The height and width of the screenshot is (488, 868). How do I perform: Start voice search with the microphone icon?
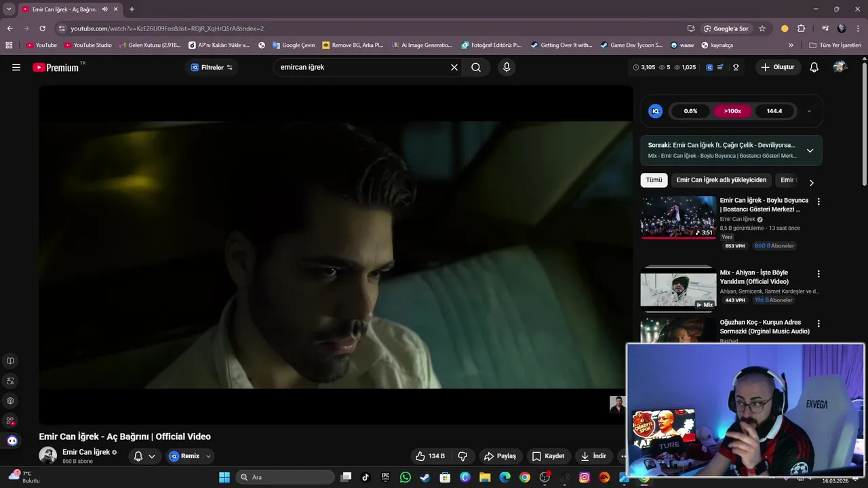[x=506, y=67]
